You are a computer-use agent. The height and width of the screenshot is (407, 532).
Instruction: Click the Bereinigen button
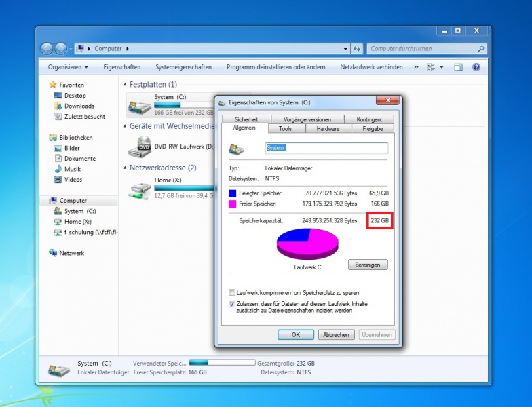[x=368, y=265]
